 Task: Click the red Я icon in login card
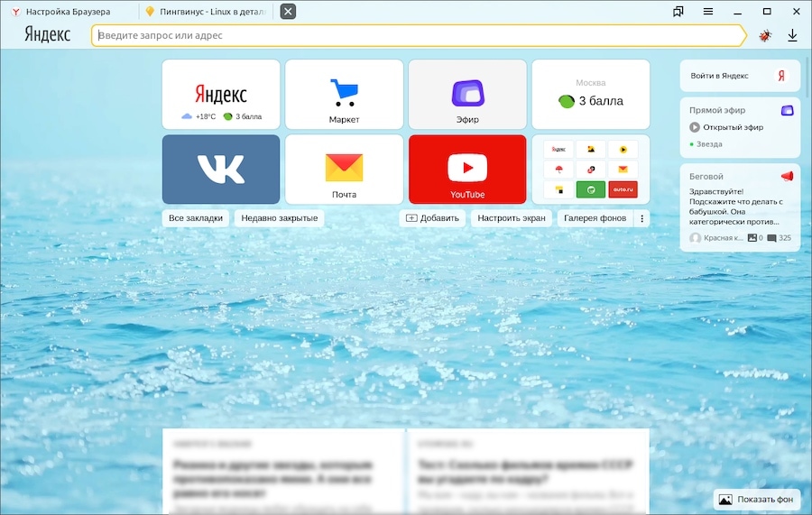tap(781, 76)
